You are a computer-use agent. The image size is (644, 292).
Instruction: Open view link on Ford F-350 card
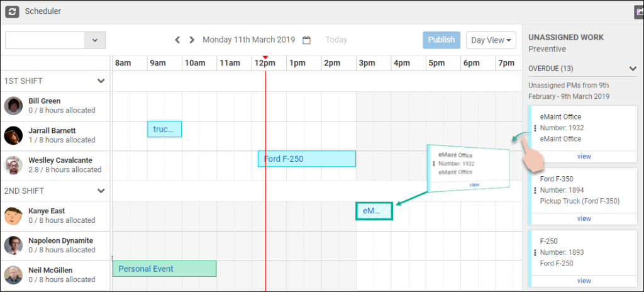coord(584,218)
